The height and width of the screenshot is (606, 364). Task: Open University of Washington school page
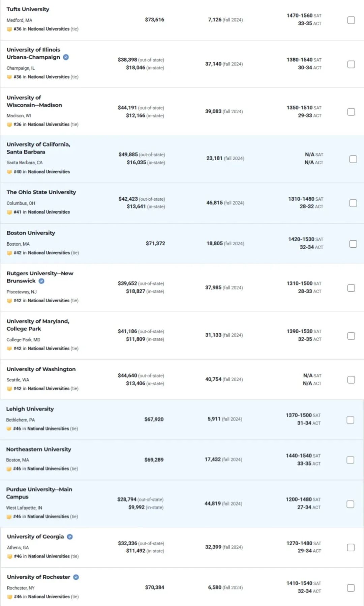[x=41, y=369]
